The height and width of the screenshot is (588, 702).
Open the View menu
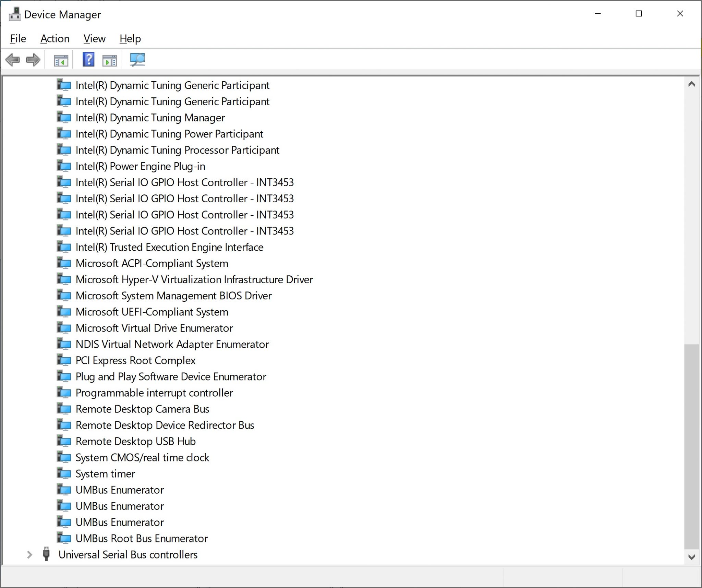[x=94, y=38]
